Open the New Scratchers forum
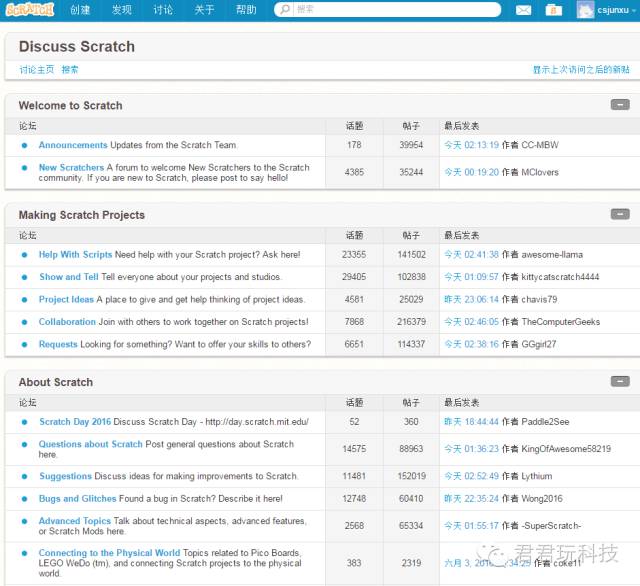The image size is (640, 586). pos(71,167)
